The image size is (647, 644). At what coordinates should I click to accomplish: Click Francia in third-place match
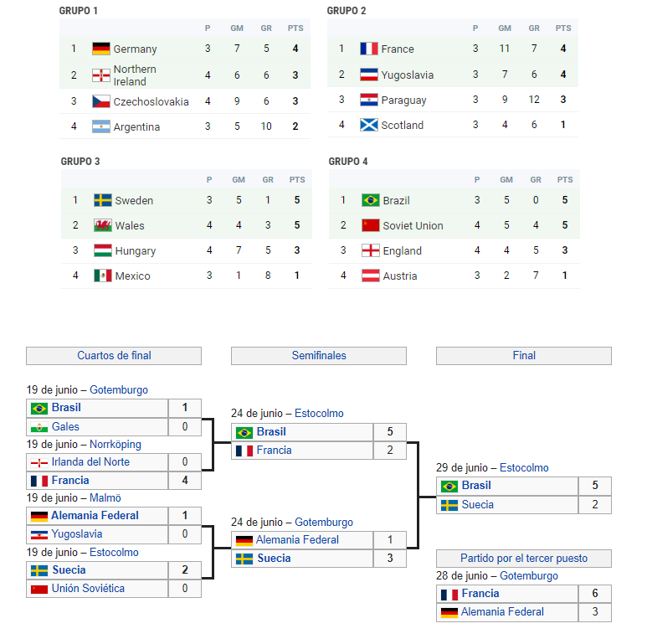[480, 594]
